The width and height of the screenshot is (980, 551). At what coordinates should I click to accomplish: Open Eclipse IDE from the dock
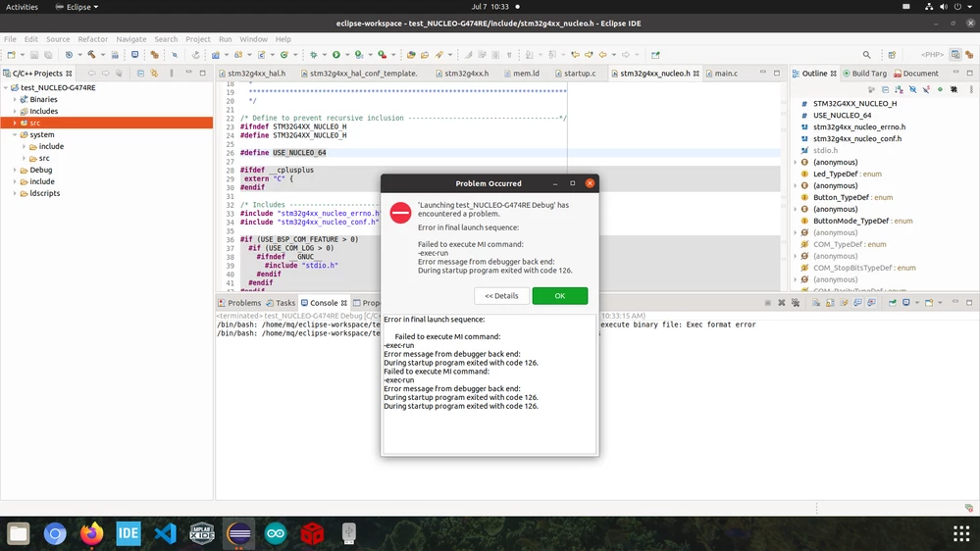pos(238,533)
